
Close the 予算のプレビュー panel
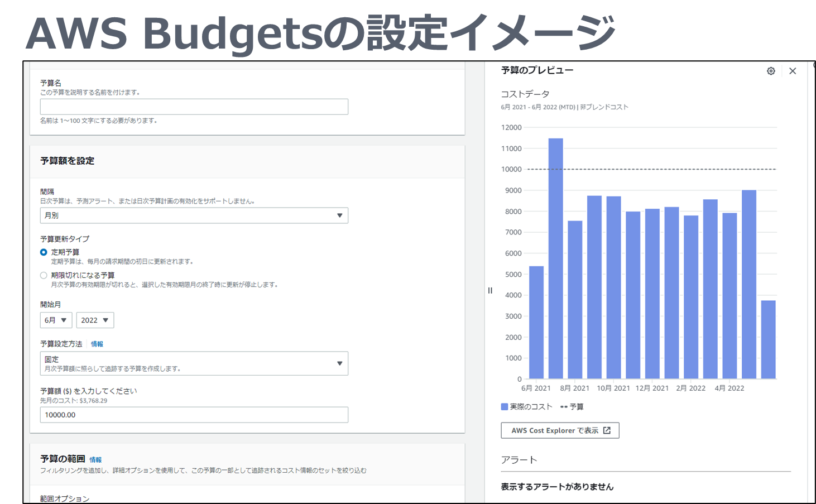[793, 71]
